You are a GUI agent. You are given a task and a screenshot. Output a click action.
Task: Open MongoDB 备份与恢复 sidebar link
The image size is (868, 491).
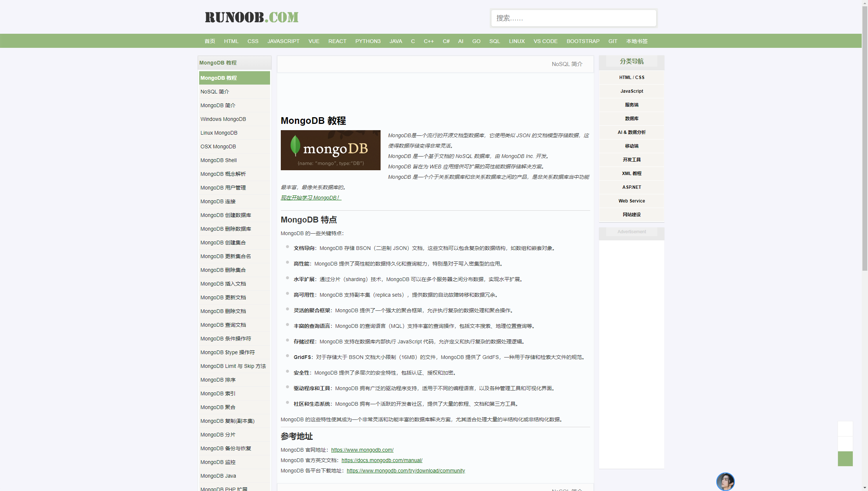click(x=234, y=448)
